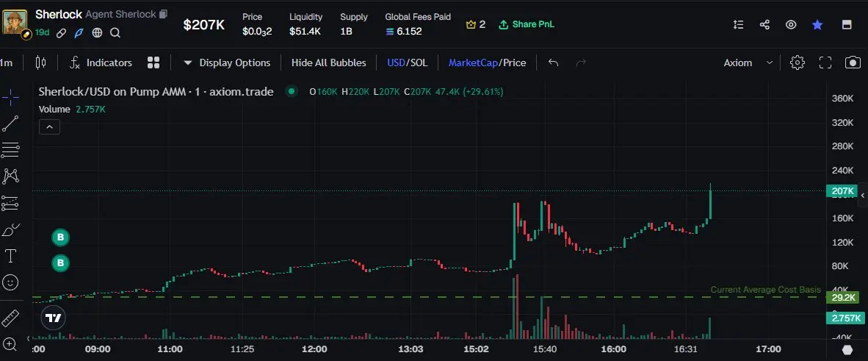Click the panel layout icon beside the star

pos(847,24)
